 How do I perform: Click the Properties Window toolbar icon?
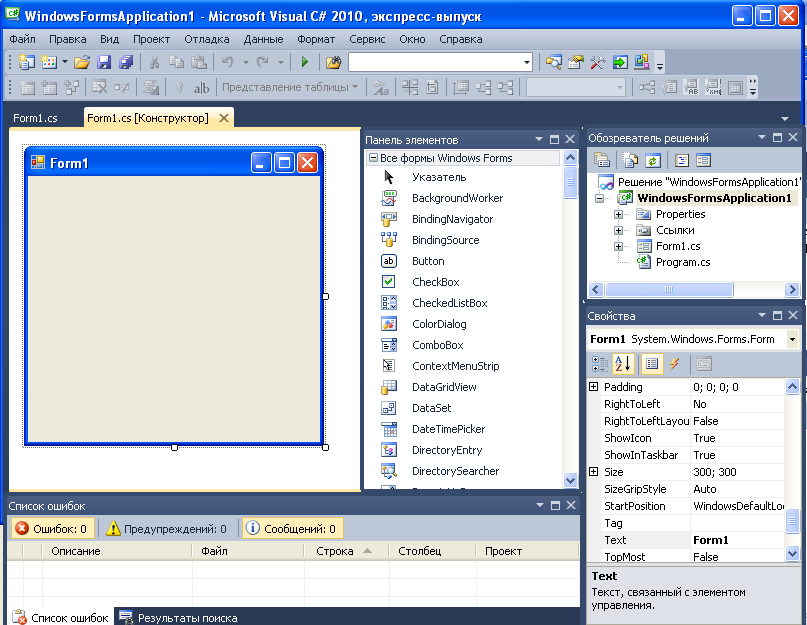(x=575, y=62)
